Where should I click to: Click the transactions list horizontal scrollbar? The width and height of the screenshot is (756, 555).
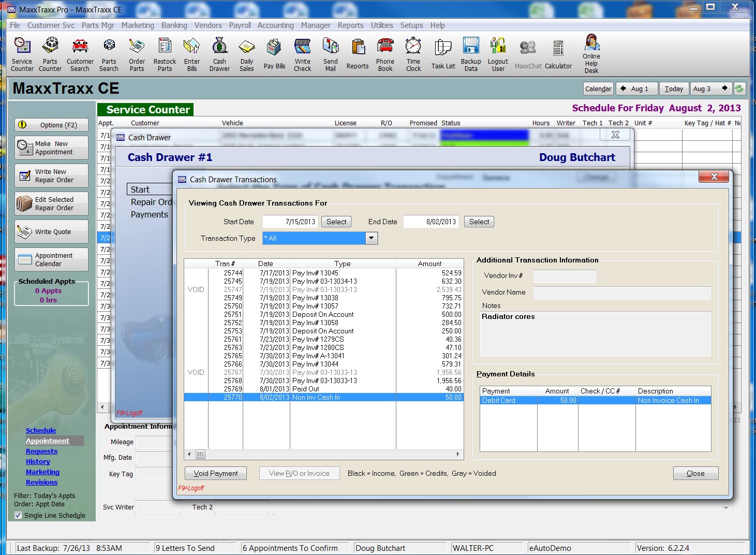click(324, 454)
